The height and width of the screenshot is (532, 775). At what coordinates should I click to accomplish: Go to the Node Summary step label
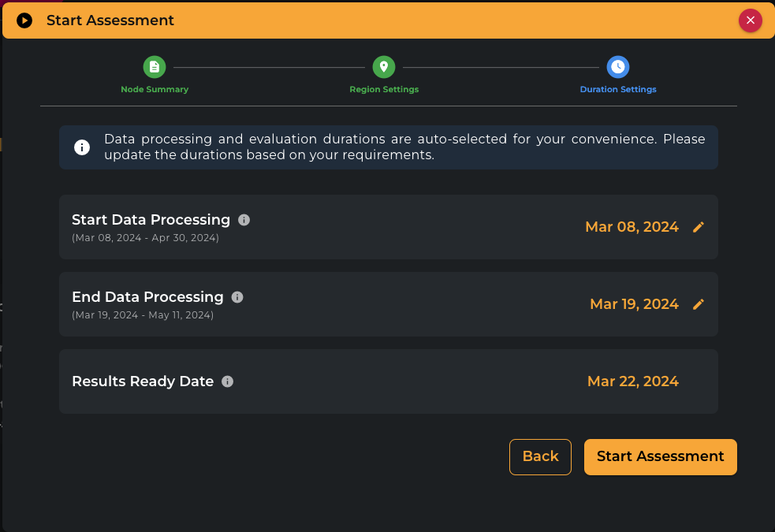(x=155, y=89)
